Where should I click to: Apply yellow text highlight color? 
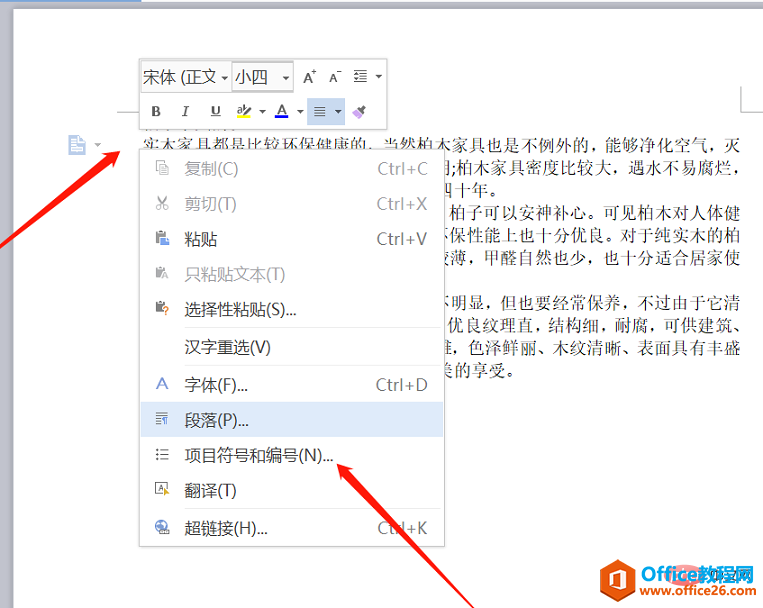(x=244, y=111)
